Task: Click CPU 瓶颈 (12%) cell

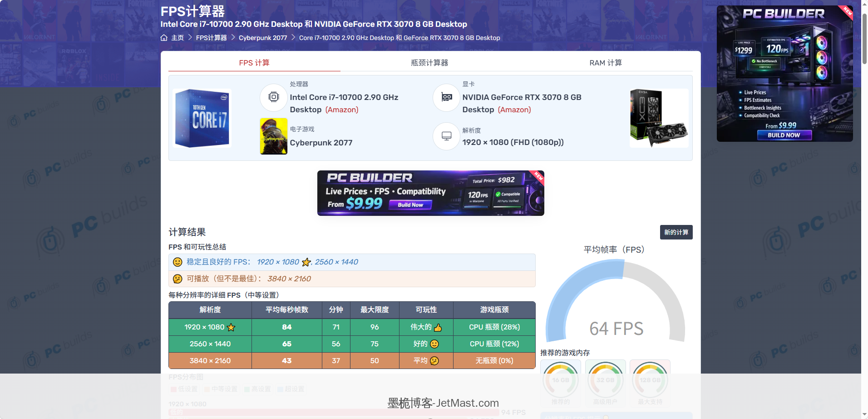Action: [494, 344]
